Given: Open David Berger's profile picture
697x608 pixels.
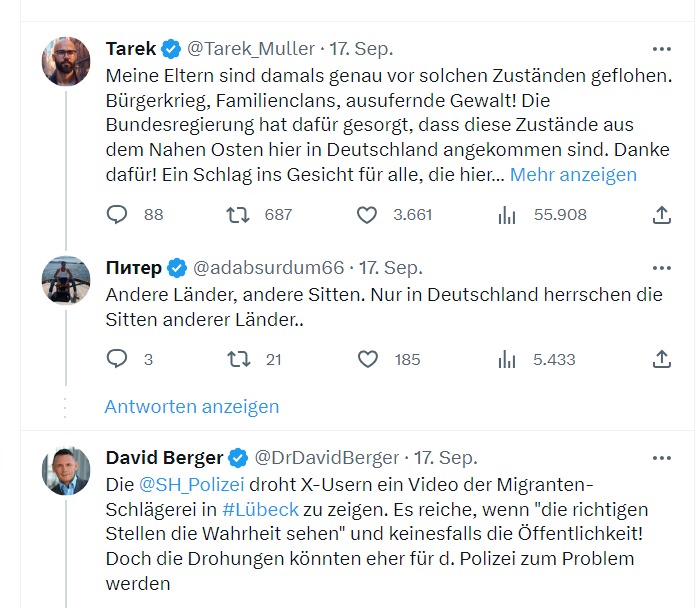Looking at the screenshot, I should click(x=66, y=471).
